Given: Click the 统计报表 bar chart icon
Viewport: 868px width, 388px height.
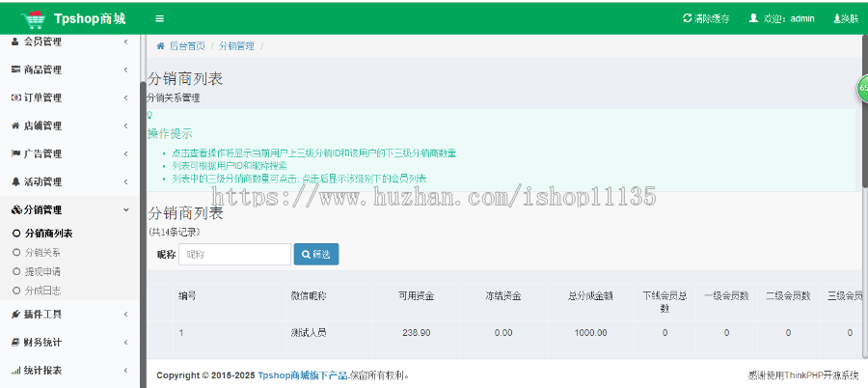Looking at the screenshot, I should click(x=15, y=371).
